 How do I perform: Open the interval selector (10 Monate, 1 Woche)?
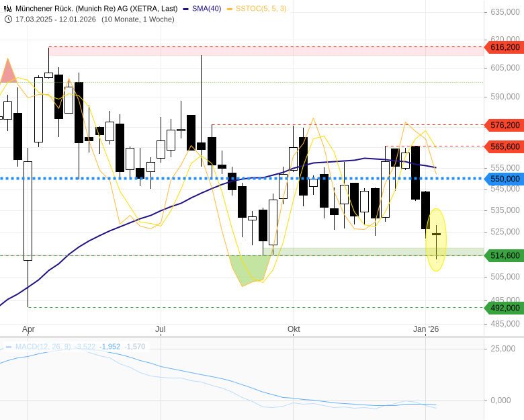coord(138,19)
